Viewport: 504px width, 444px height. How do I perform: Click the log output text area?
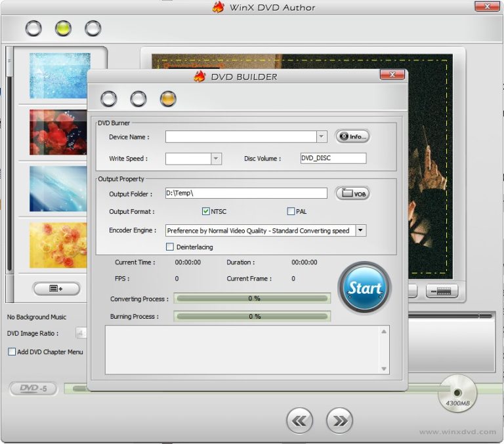coord(247,350)
